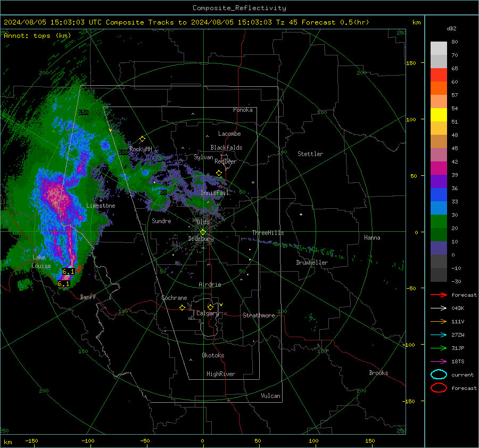Click the Composite_Reflectivity title

240,8
